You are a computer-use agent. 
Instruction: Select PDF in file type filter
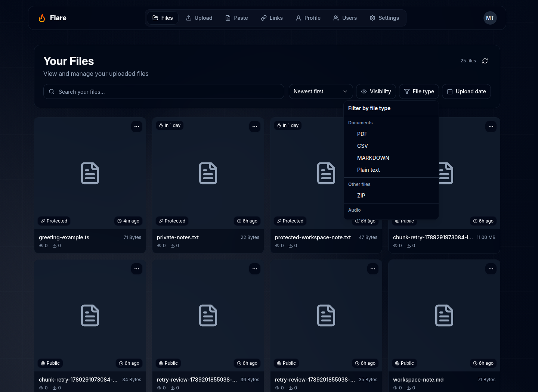pyautogui.click(x=391, y=134)
